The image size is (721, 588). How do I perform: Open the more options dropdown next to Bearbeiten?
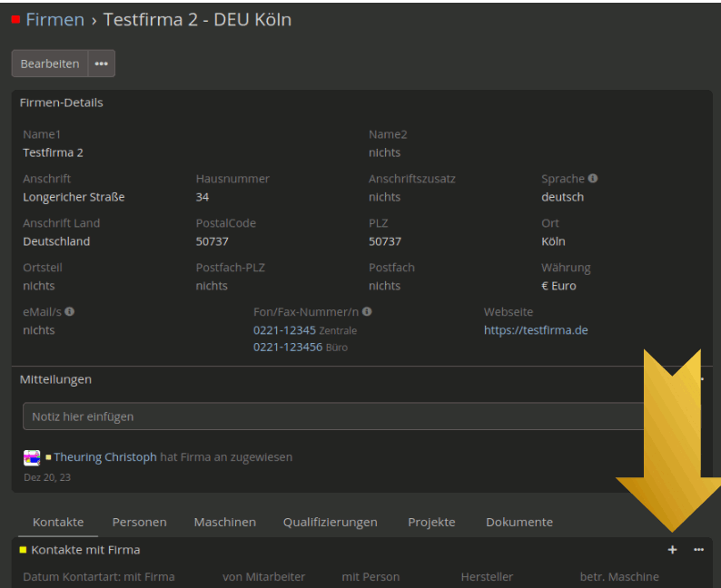point(101,64)
